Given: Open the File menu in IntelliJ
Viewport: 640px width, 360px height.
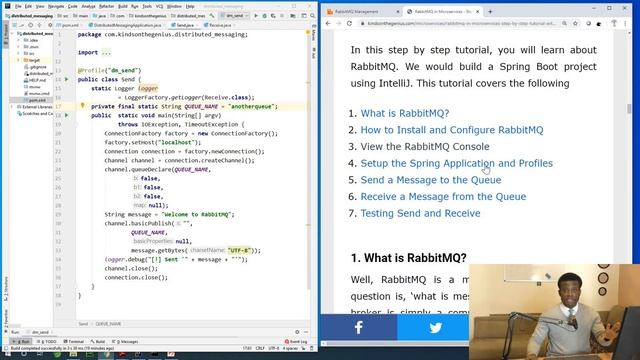Looking at the screenshot, I should pos(18,7).
